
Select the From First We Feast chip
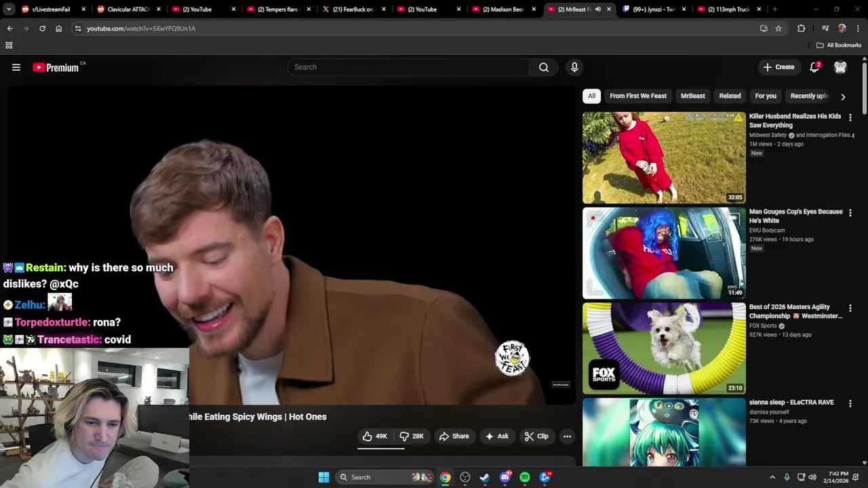click(638, 96)
